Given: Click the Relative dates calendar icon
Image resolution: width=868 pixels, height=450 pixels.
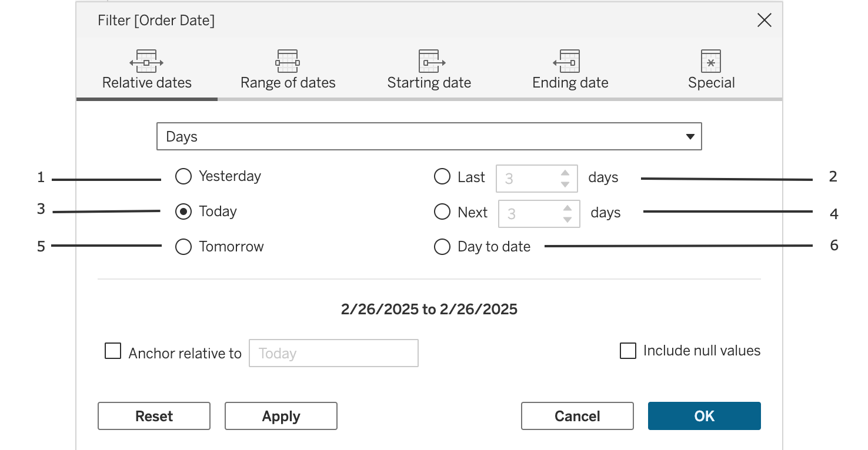Looking at the screenshot, I should click(146, 61).
